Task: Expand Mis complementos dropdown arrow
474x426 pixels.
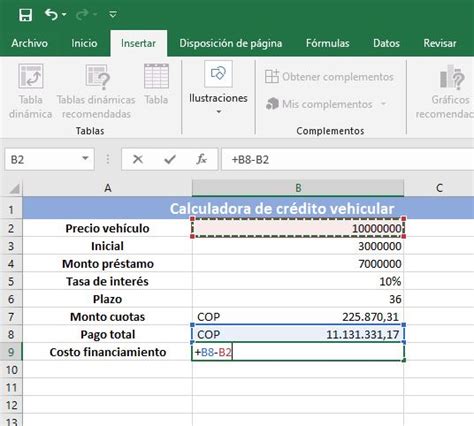Action: point(384,104)
